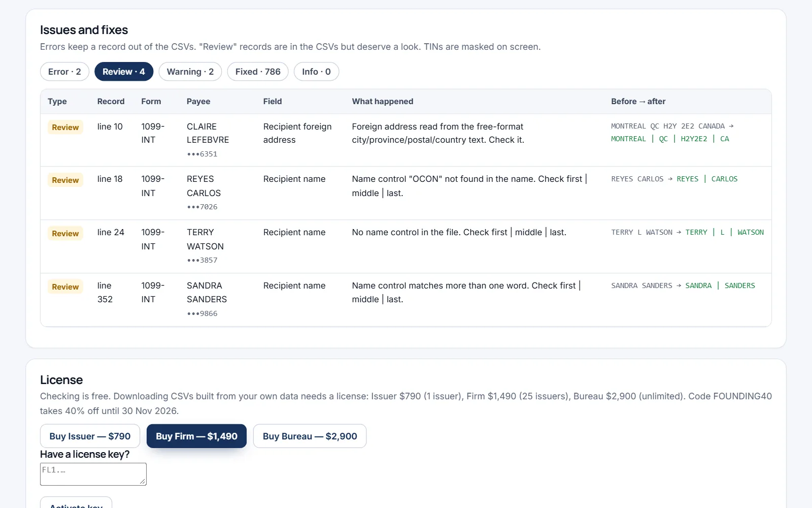Click the 'Have a license key?' label

85,454
